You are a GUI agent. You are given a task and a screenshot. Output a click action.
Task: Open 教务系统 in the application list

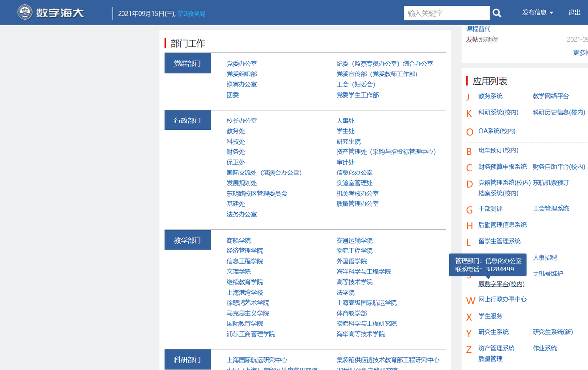(490, 96)
